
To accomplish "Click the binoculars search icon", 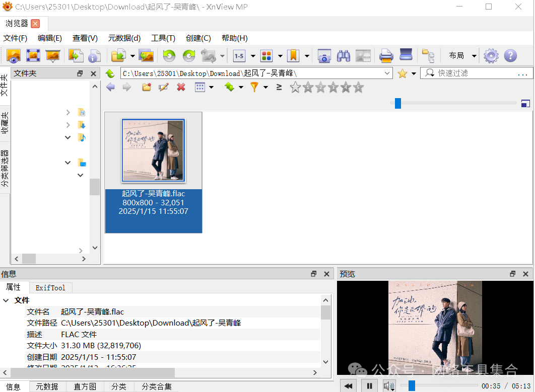I will click(x=344, y=56).
